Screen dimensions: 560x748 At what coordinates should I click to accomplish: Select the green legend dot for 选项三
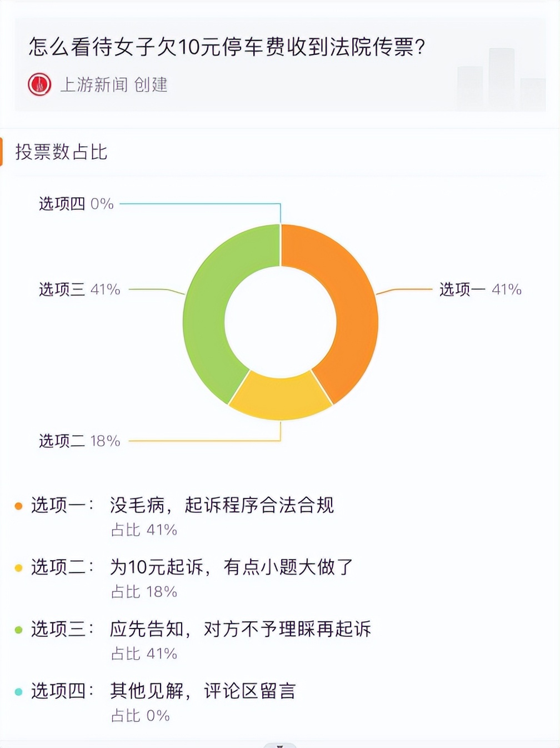click(x=17, y=631)
